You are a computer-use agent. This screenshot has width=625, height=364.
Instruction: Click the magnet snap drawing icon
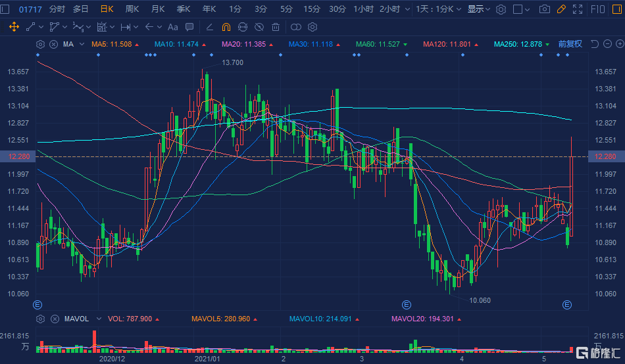(226, 27)
